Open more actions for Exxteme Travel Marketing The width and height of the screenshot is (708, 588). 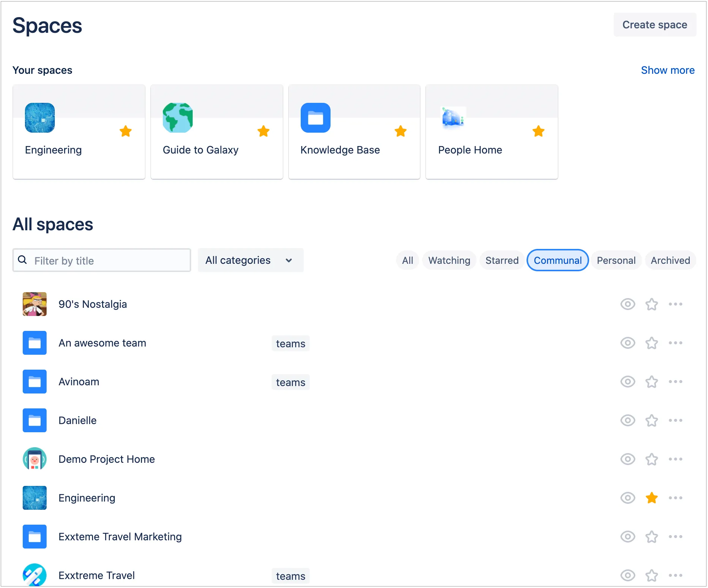[x=676, y=537]
